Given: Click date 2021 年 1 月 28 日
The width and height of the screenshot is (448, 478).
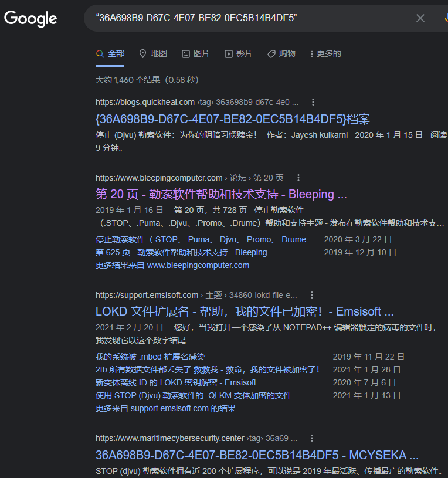Looking at the screenshot, I should point(366,369).
